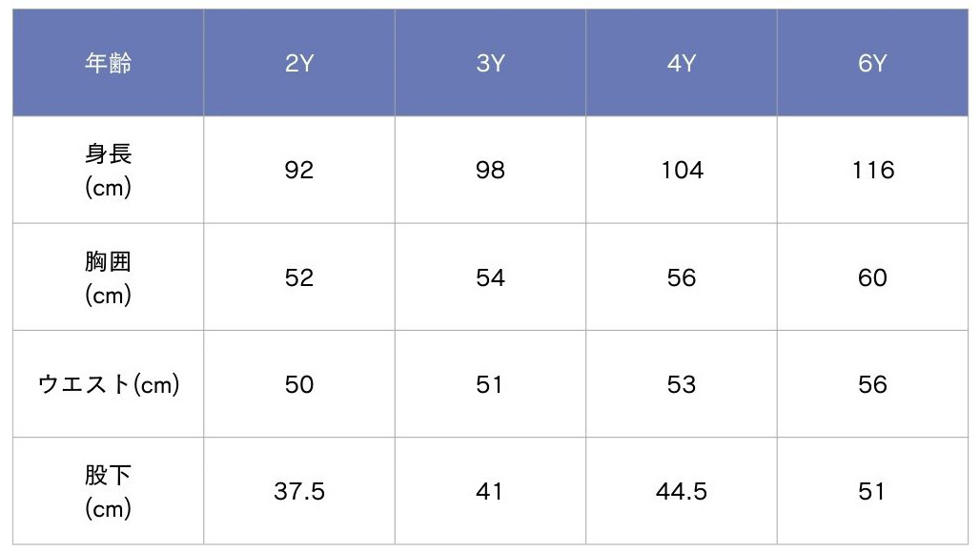Screen dimensions: 980x553
Task: Select the height value 92 cell
Action: 299,171
